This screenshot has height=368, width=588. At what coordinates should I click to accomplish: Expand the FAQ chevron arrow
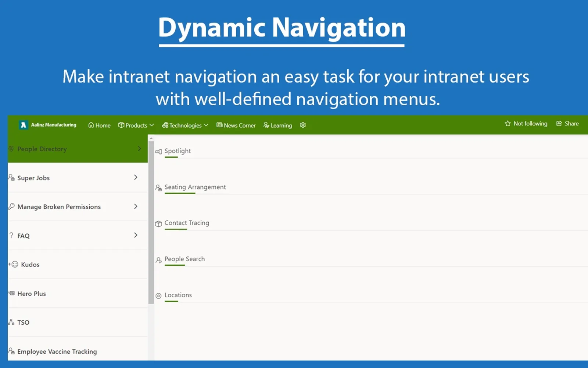(136, 235)
